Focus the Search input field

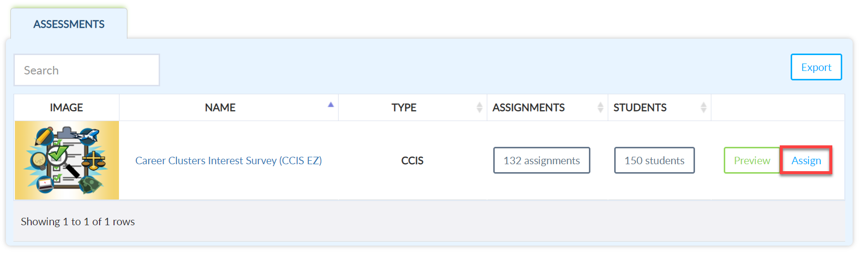(87, 70)
